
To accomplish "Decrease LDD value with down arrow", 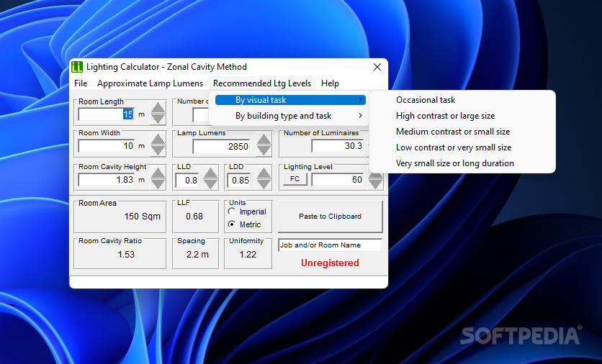I will coord(264,183).
